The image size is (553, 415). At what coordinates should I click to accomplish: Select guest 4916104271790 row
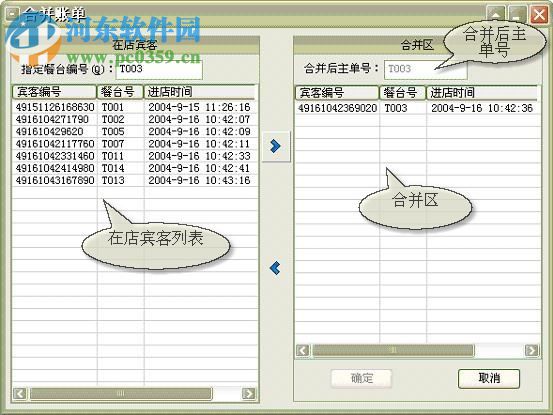(x=134, y=119)
